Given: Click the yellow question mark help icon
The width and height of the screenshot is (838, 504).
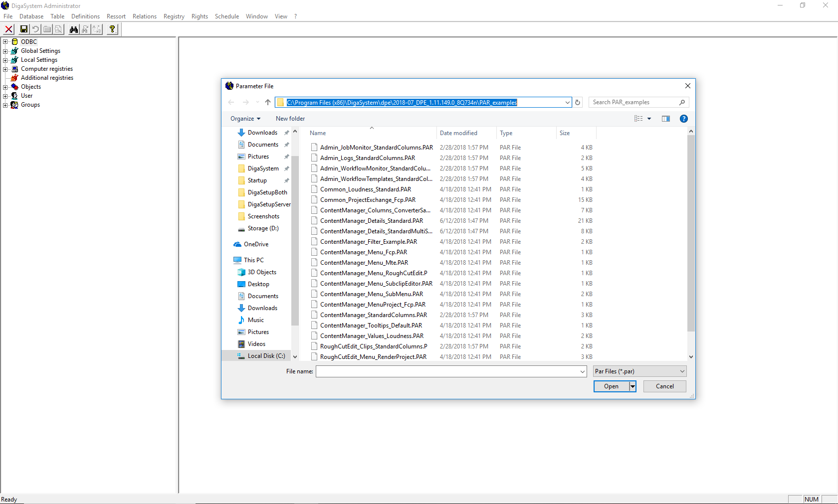Looking at the screenshot, I should (112, 29).
